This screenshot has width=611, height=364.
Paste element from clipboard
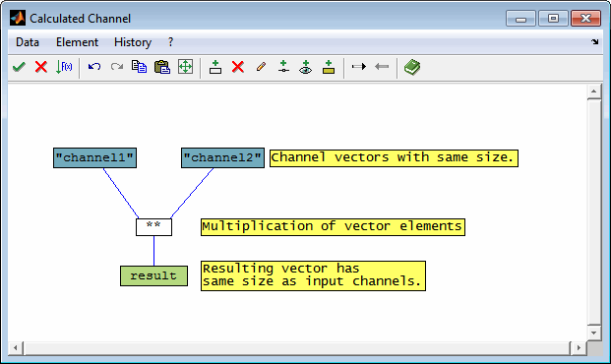[x=162, y=67]
